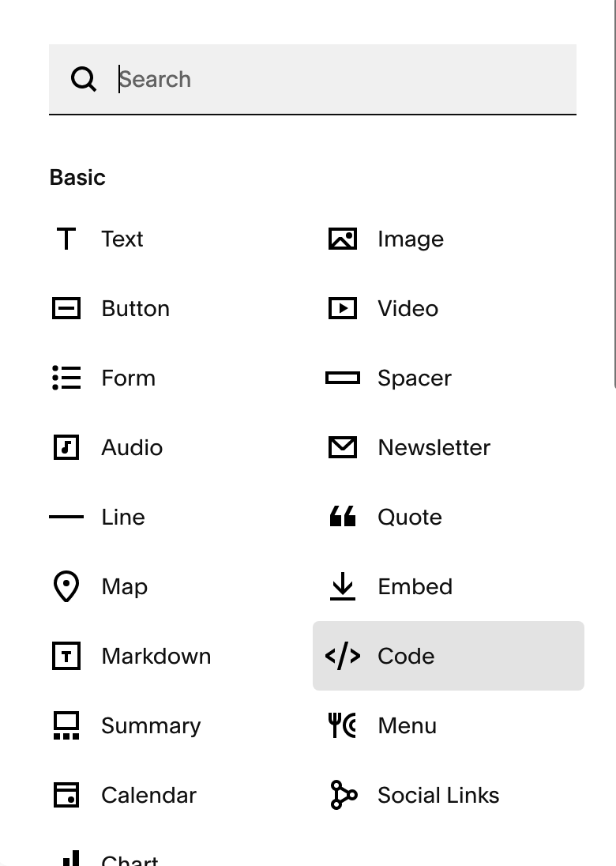The height and width of the screenshot is (866, 616).
Task: Click the Audio block music-note icon
Action: pos(66,447)
